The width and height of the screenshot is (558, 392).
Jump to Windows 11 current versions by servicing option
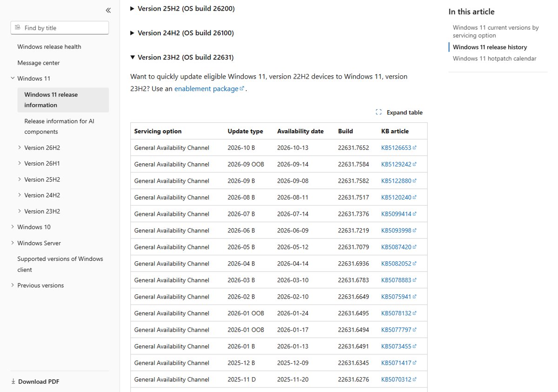pos(496,32)
